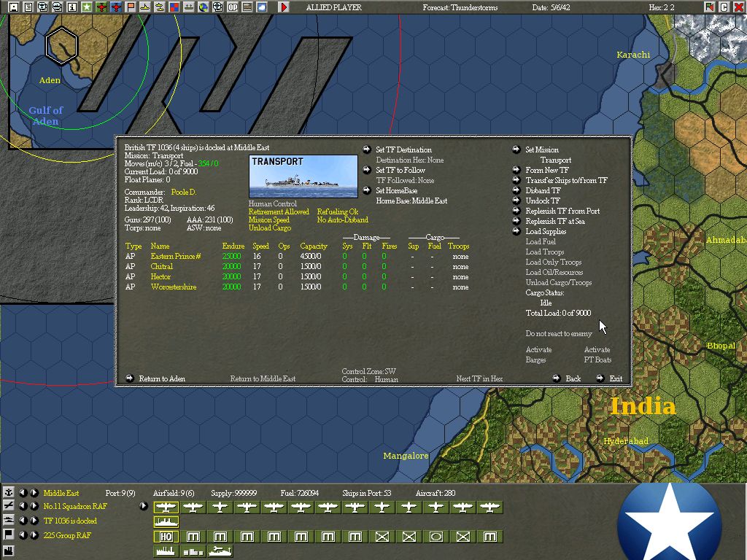Toggle the Unload Cargo setting
Image resolution: width=747 pixels, height=560 pixels.
tap(270, 227)
